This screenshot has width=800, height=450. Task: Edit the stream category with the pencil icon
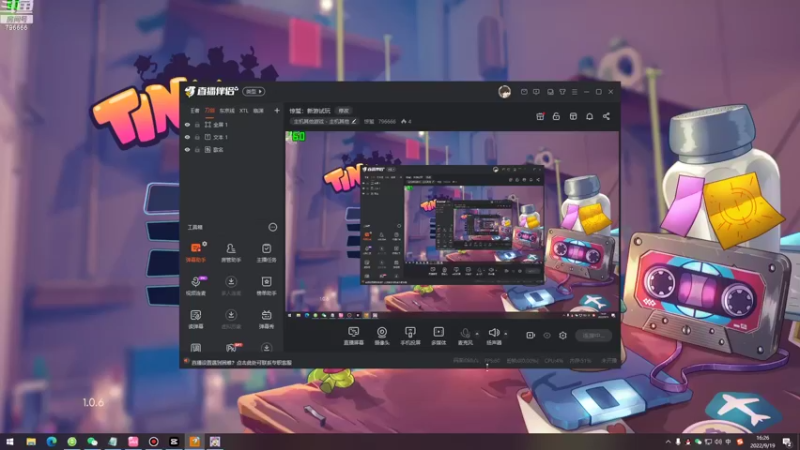(354, 121)
